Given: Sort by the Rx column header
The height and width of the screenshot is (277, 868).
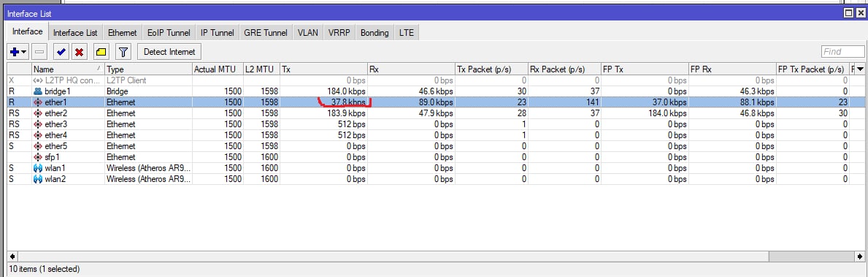Looking at the screenshot, I should tap(411, 69).
